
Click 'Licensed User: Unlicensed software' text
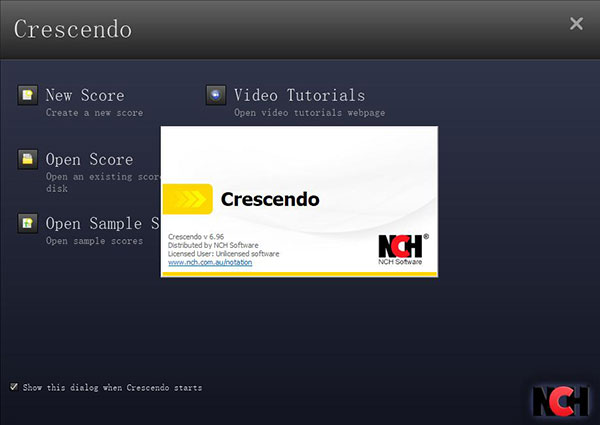(223, 254)
